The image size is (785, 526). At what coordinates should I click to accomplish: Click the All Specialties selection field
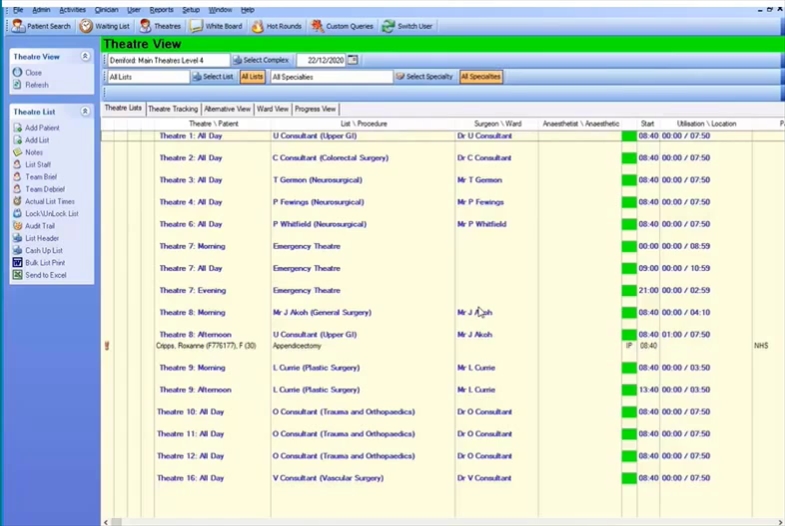pyautogui.click(x=331, y=77)
